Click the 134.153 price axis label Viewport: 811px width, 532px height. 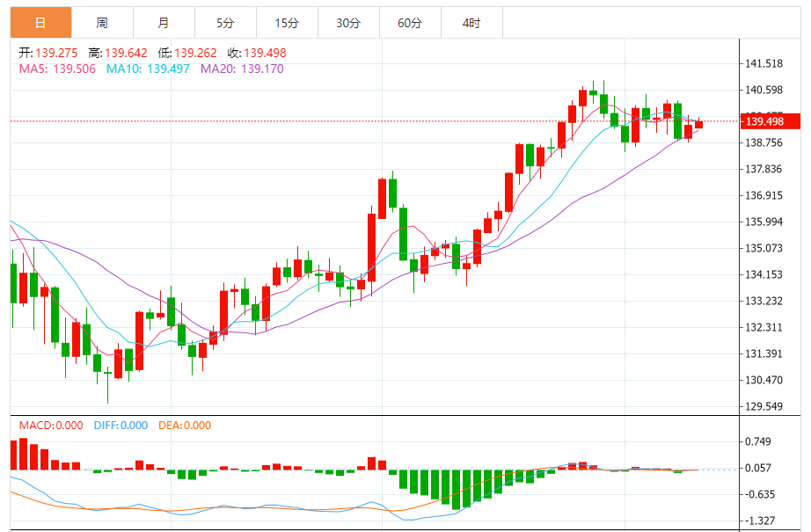(x=764, y=274)
